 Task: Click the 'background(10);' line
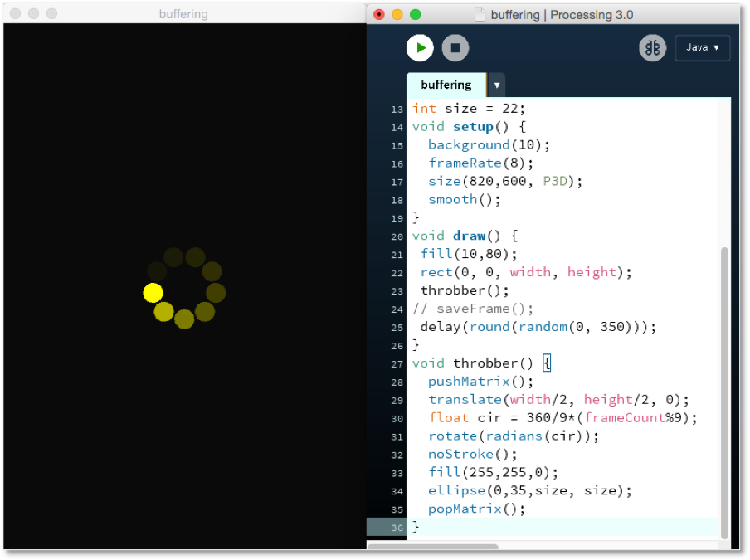(489, 145)
